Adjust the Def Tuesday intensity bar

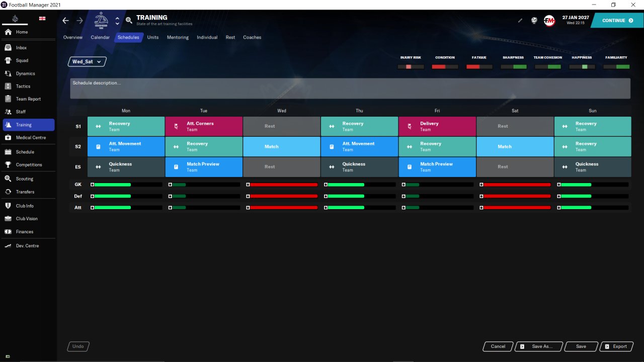click(206, 196)
